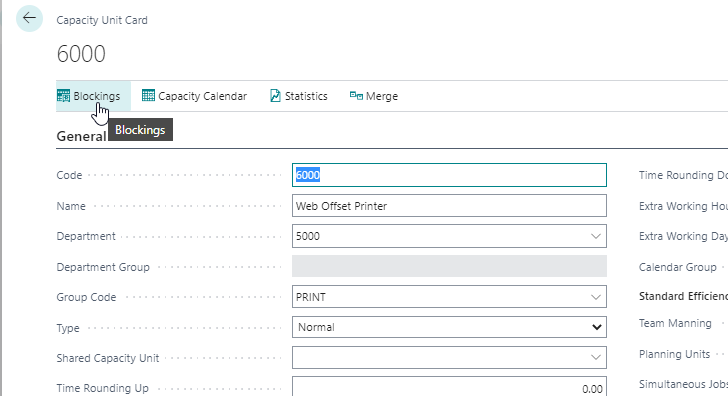Go back with the arrow button
Viewport: 728px width, 396px height.
pos(29,19)
